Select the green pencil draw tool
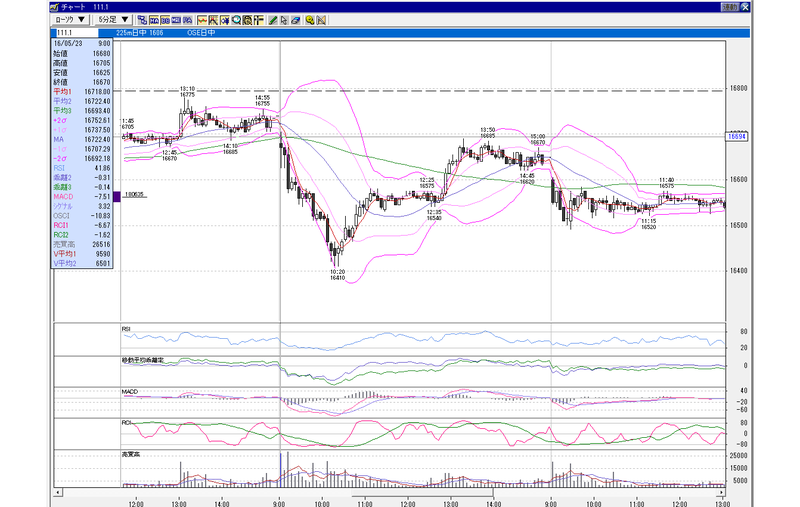800x507 pixels. (x=273, y=20)
